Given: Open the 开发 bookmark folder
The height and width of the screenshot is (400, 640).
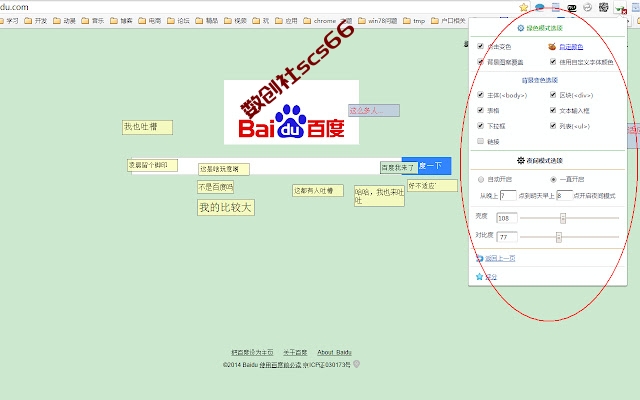Looking at the screenshot, I should pyautogui.click(x=36, y=21).
